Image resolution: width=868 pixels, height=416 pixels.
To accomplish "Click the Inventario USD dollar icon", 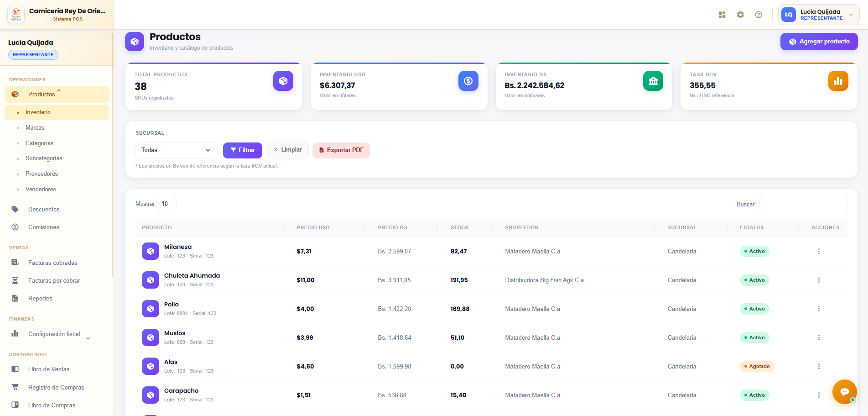I will [468, 81].
